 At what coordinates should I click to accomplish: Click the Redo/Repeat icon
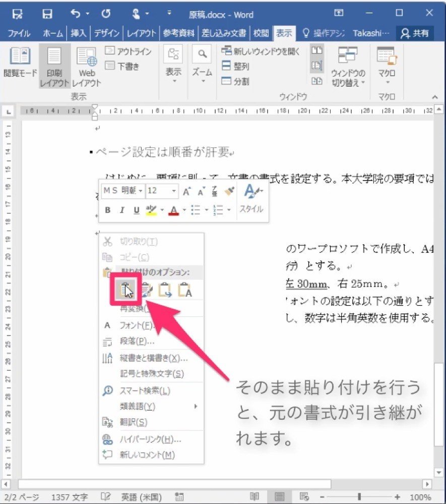click(106, 14)
